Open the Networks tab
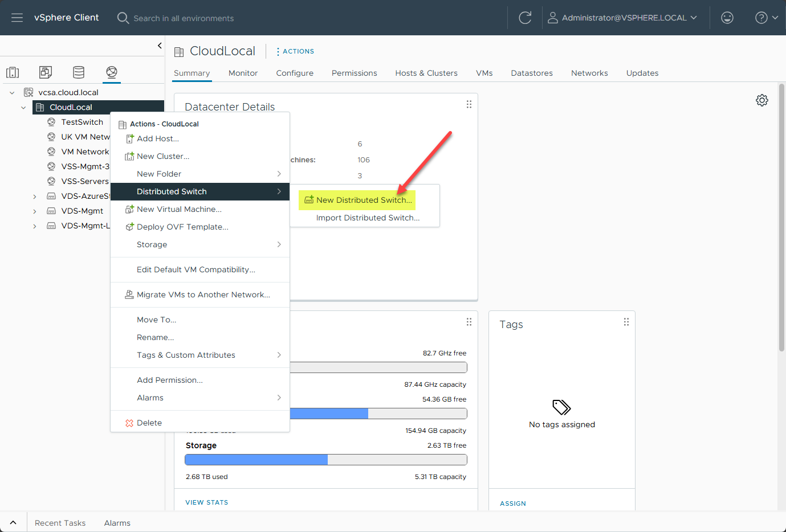The height and width of the screenshot is (532, 786). pos(589,73)
